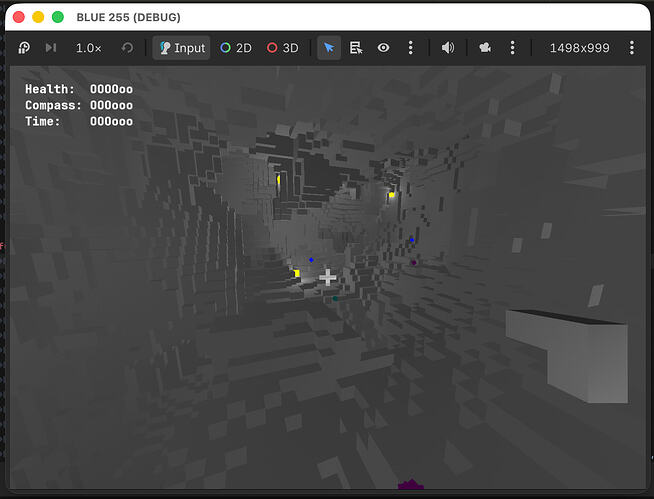
Task: Toggle the blue arrow select tool
Action: coord(329,48)
